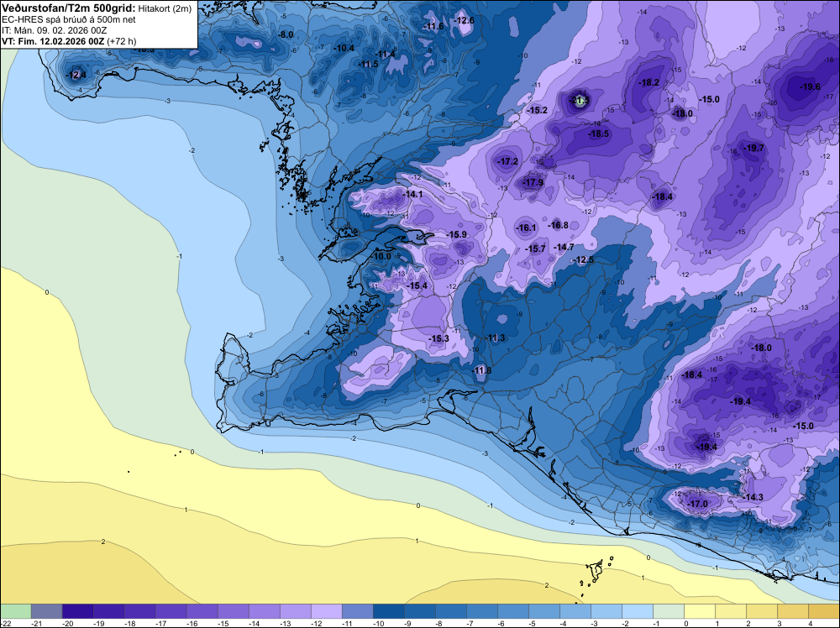Click the 'EC-HRES spá brúuð á 500m net' line
This screenshot has height=628, width=840.
69,19
